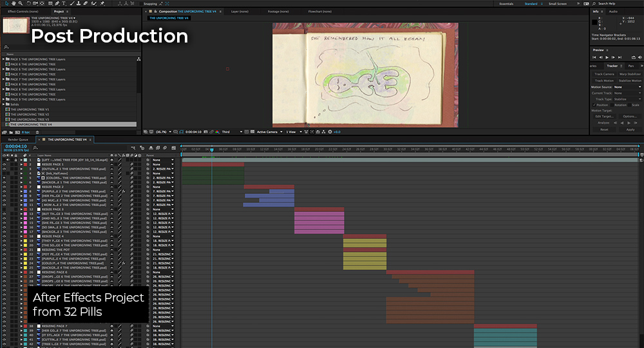Click the timeline composition mini-flowchart icon
644x348 pixels.
click(x=133, y=148)
